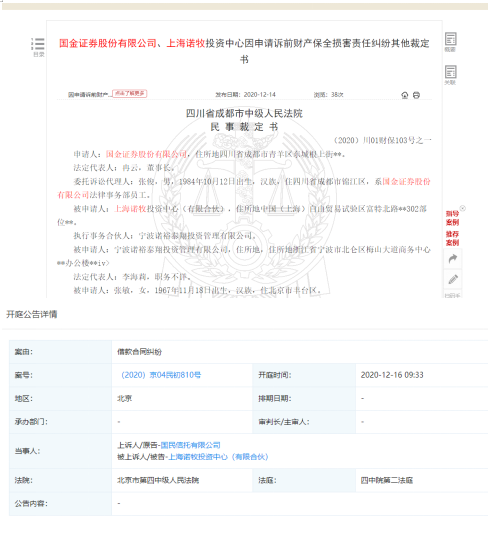Viewport: 488px width, 536px height.
Task: Open the pencil annotation tool
Action: 453,279
